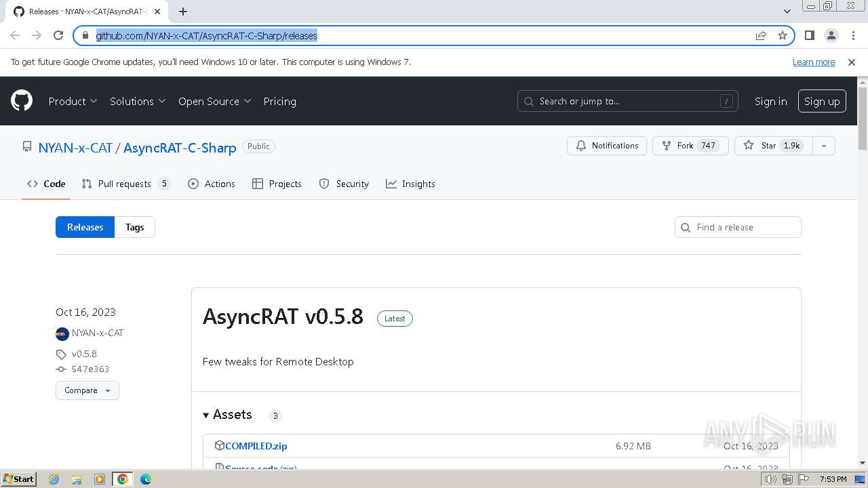Switch to the Projects tab
The height and width of the screenshot is (488, 868).
tap(277, 184)
